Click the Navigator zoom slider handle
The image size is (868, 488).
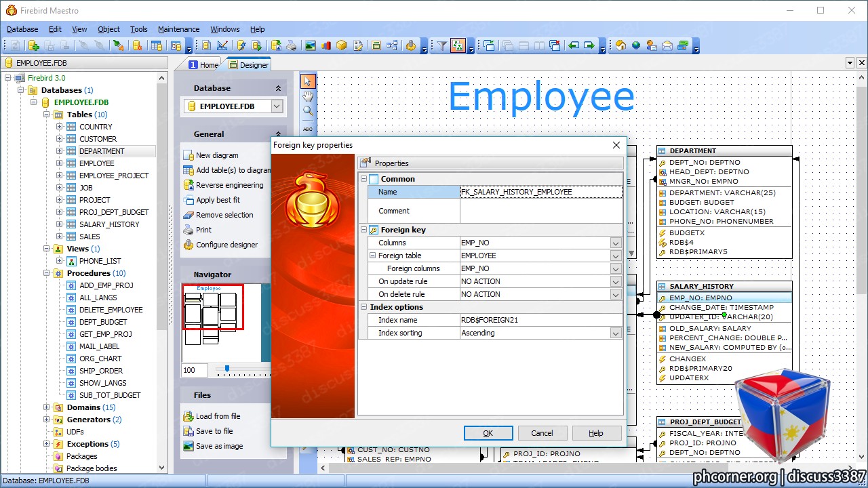[x=226, y=369]
